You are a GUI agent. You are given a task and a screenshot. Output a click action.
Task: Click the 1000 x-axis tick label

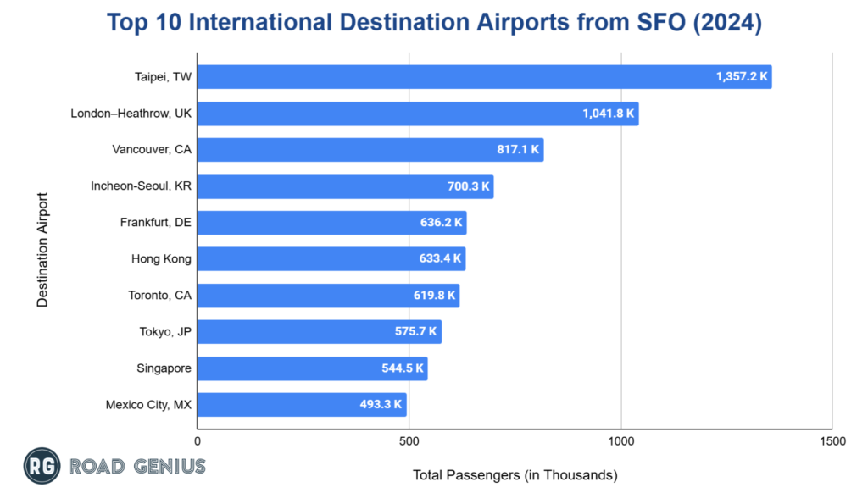click(621, 440)
